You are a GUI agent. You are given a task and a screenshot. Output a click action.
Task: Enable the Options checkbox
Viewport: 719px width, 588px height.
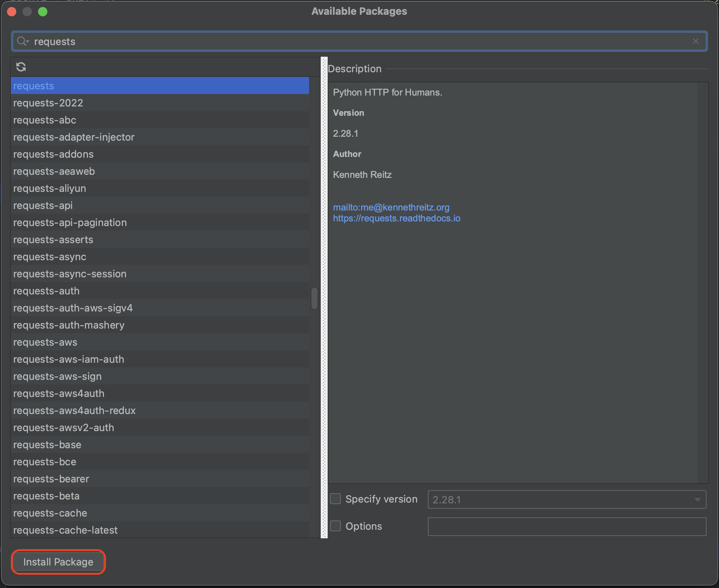click(x=335, y=526)
